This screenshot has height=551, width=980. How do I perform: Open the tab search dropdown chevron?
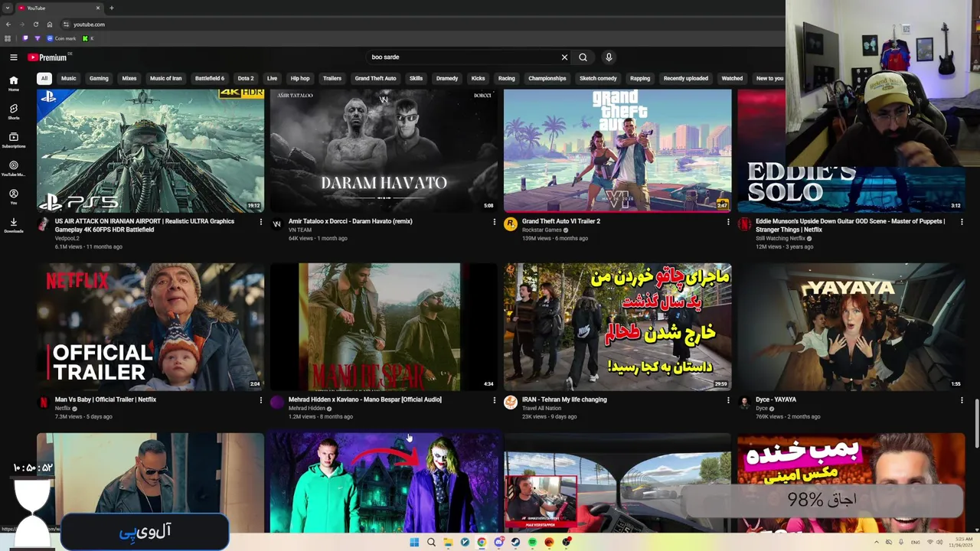point(7,8)
